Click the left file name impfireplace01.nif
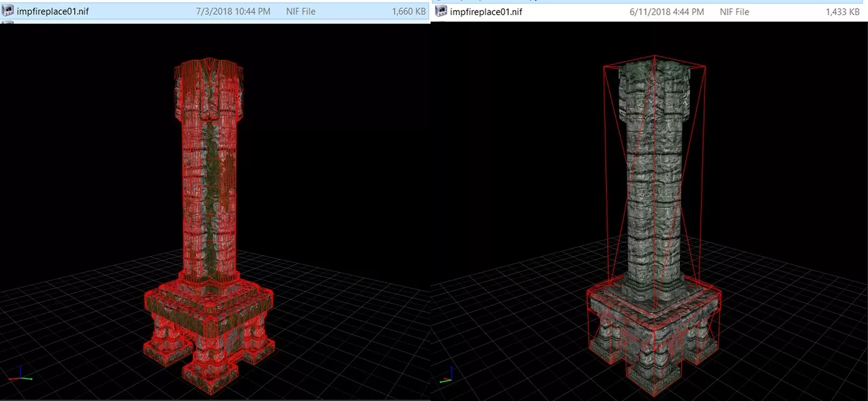The height and width of the screenshot is (401, 868). pyautogui.click(x=53, y=11)
